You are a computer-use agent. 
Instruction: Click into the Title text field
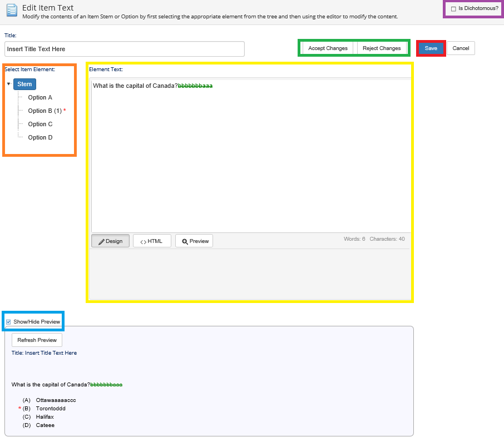pyautogui.click(x=125, y=49)
